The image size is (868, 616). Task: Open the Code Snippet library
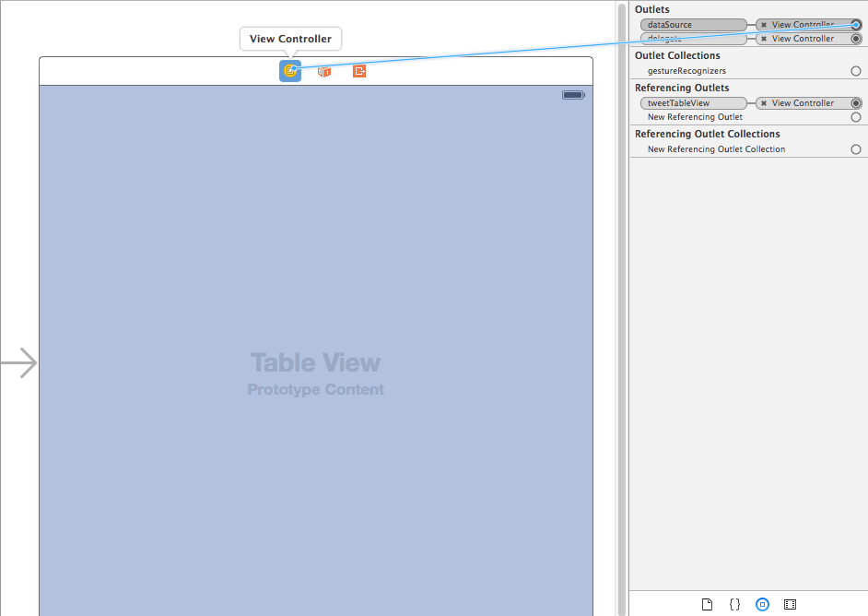point(734,604)
